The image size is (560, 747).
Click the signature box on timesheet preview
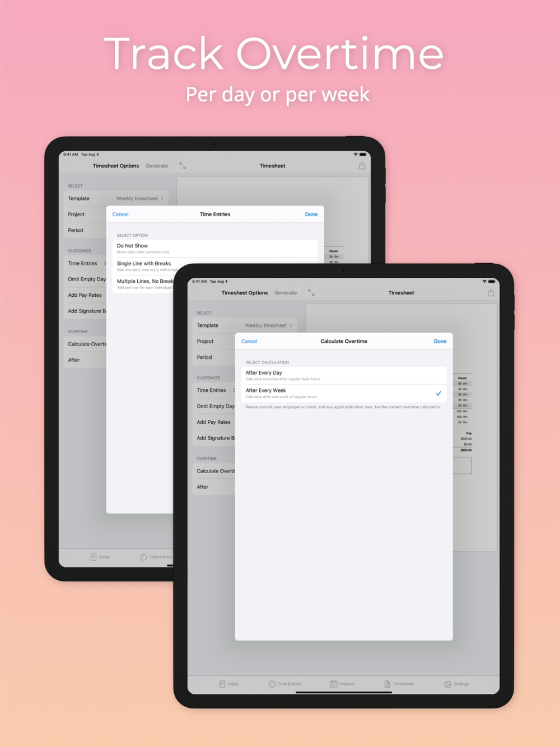(462, 465)
